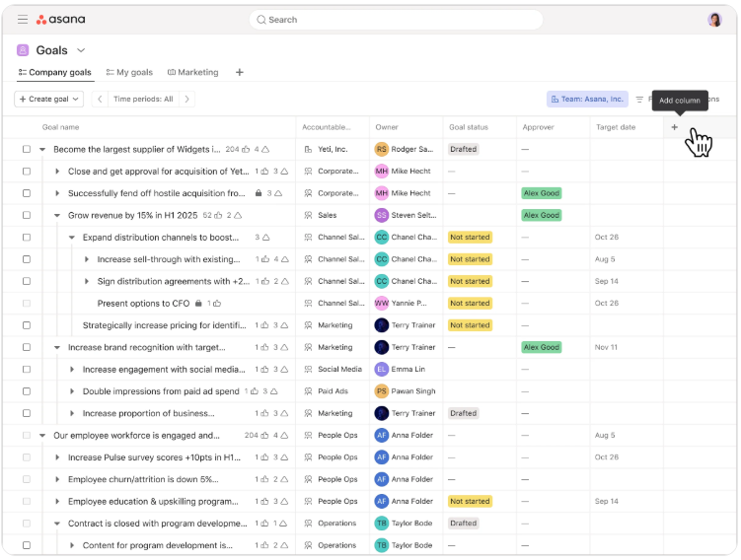Screen dimensions: 741x560
Task: Collapse Our employee workforce goal
Action: click(42, 436)
